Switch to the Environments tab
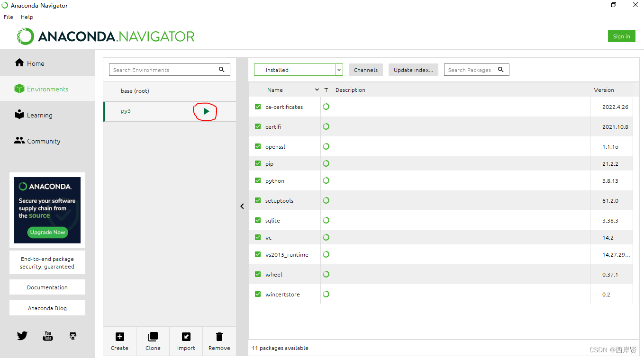The image size is (644, 358). [x=47, y=89]
